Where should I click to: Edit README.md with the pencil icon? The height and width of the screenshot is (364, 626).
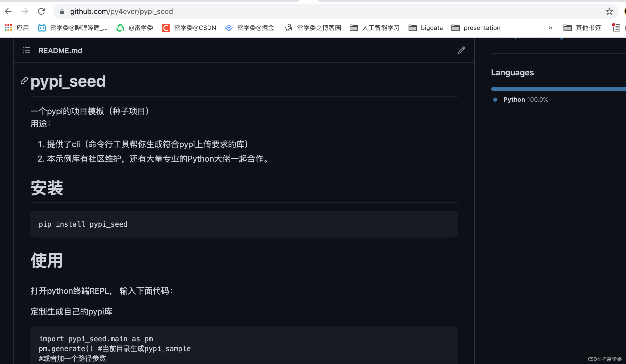462,50
